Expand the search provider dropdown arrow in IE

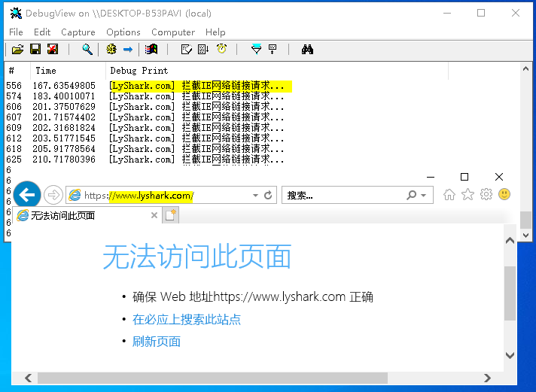(424, 196)
